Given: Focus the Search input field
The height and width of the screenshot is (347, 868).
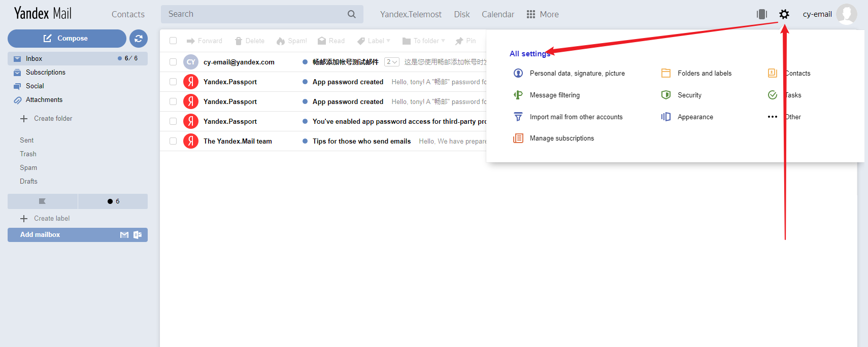Looking at the screenshot, I should (262, 14).
